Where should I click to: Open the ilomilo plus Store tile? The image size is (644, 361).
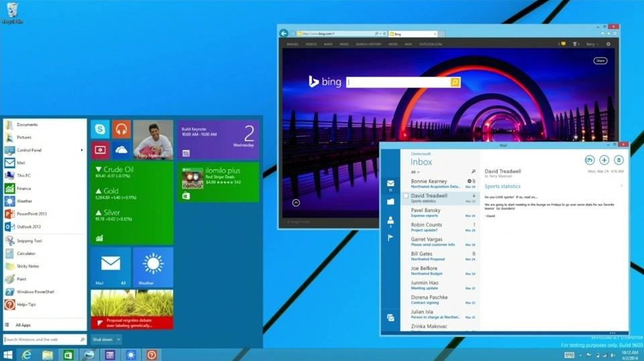tap(218, 182)
